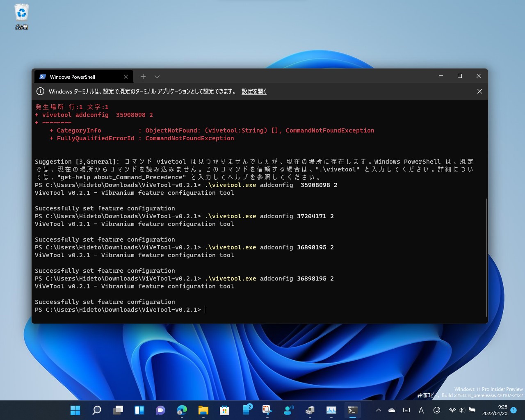Close the Windows PowerShell tab

(126, 77)
